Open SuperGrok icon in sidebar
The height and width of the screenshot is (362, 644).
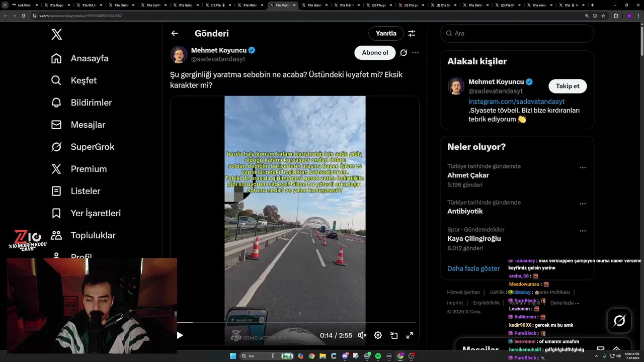click(56, 147)
